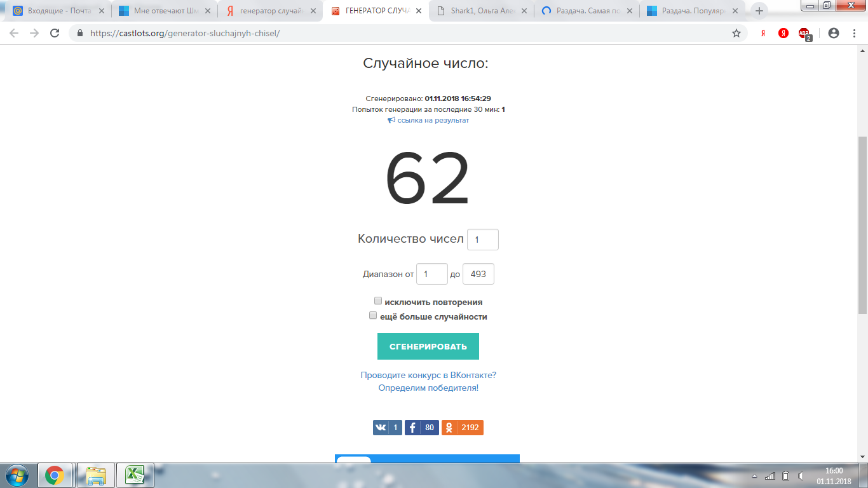
Task: Close the 'Мне отвечают' tab
Action: tap(207, 11)
